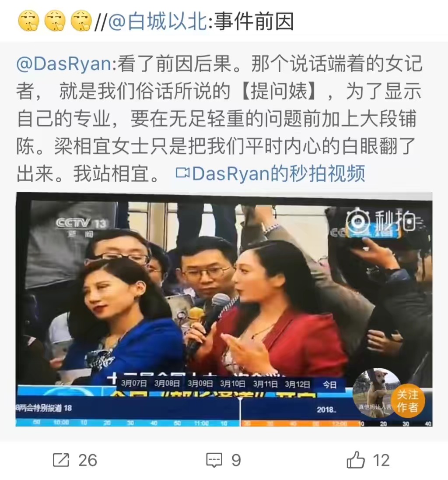Click the third shushing emoji

[81, 21]
